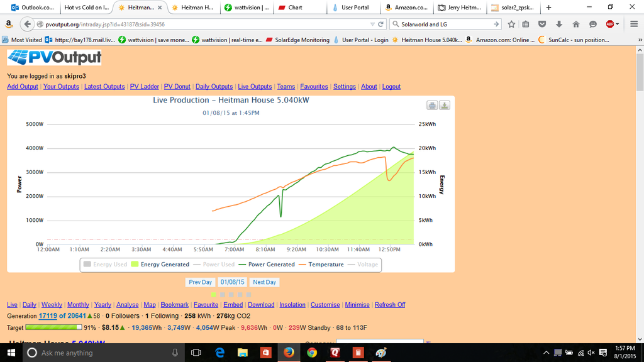
Task: Open the PV Ladder link
Action: pos(145,87)
